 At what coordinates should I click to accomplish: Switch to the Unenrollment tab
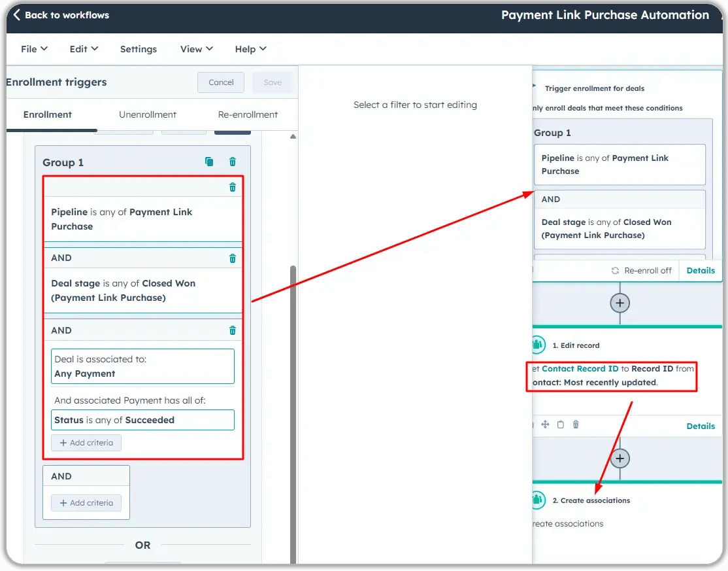[x=147, y=114]
